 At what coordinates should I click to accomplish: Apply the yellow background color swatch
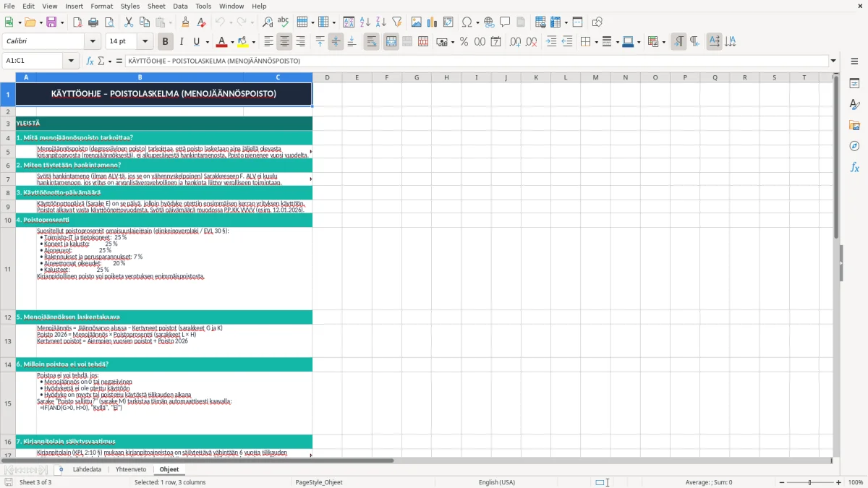(x=242, y=42)
